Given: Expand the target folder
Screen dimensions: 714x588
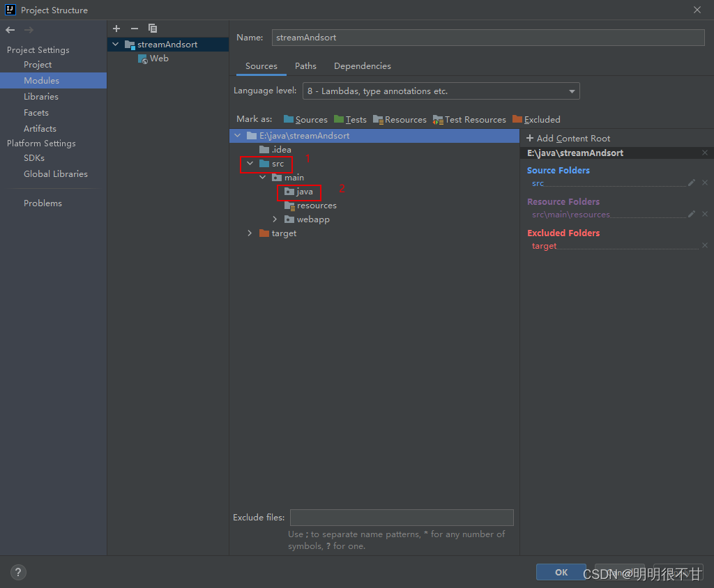Looking at the screenshot, I should coord(250,233).
